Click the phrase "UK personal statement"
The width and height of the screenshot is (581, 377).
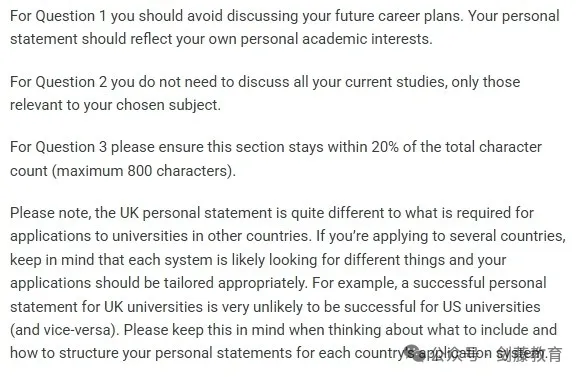(x=196, y=213)
